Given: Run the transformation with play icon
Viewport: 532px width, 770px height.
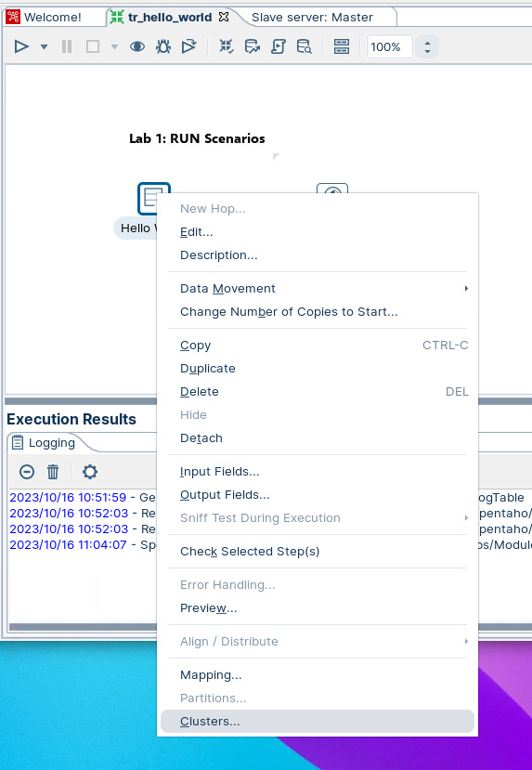Looking at the screenshot, I should [21, 46].
